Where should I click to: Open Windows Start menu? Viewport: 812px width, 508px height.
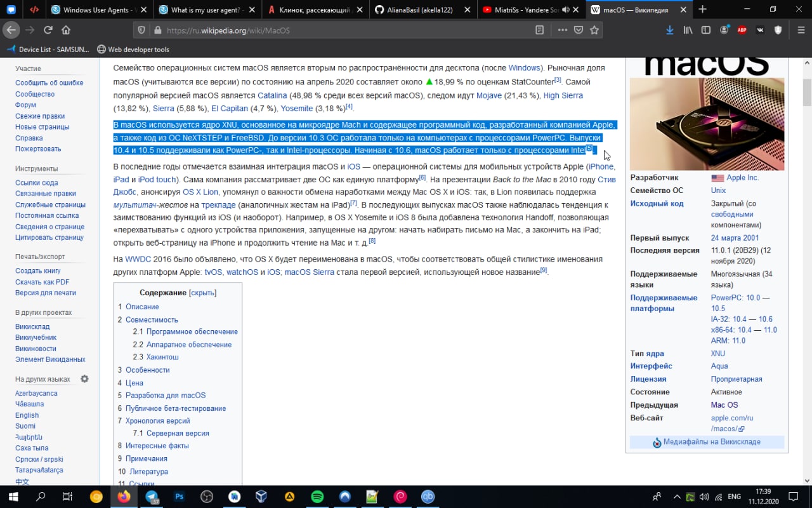coord(13,497)
